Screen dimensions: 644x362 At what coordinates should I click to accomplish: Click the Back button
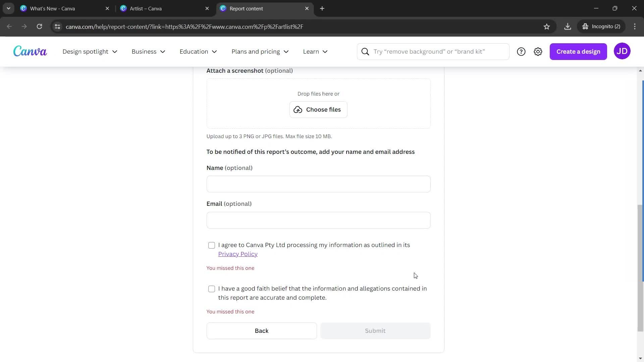[262, 331]
